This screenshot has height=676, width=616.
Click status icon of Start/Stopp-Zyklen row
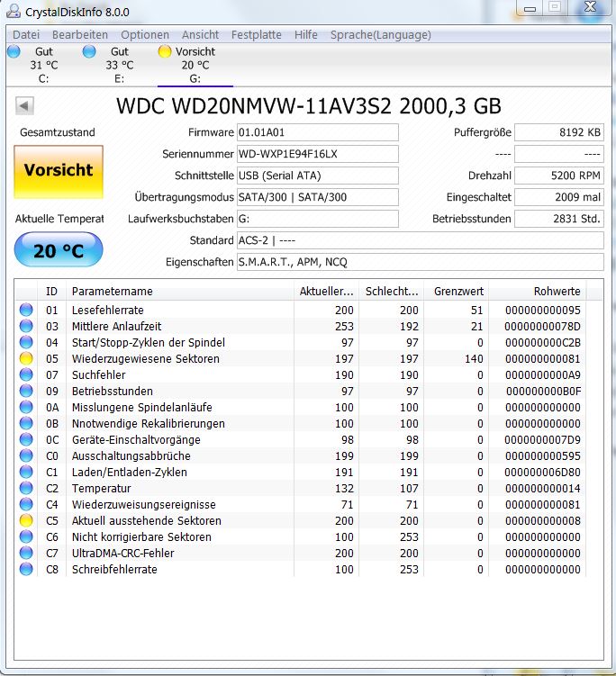(x=26, y=342)
